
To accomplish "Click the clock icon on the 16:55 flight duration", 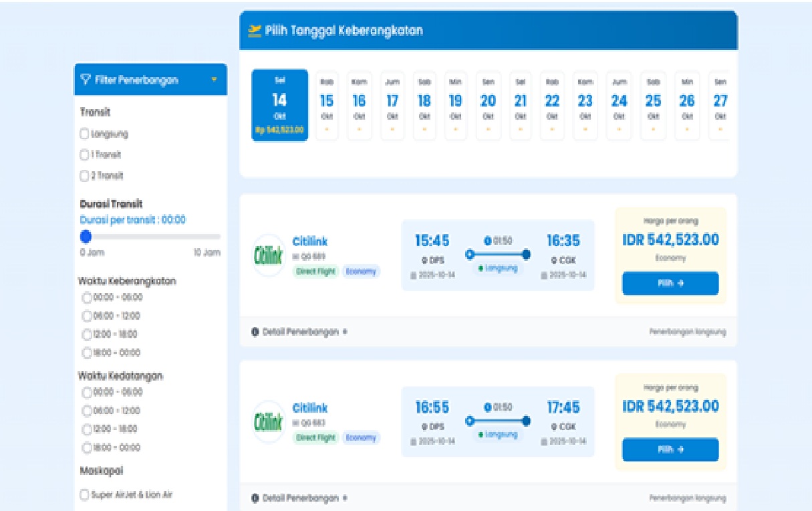I will point(487,407).
